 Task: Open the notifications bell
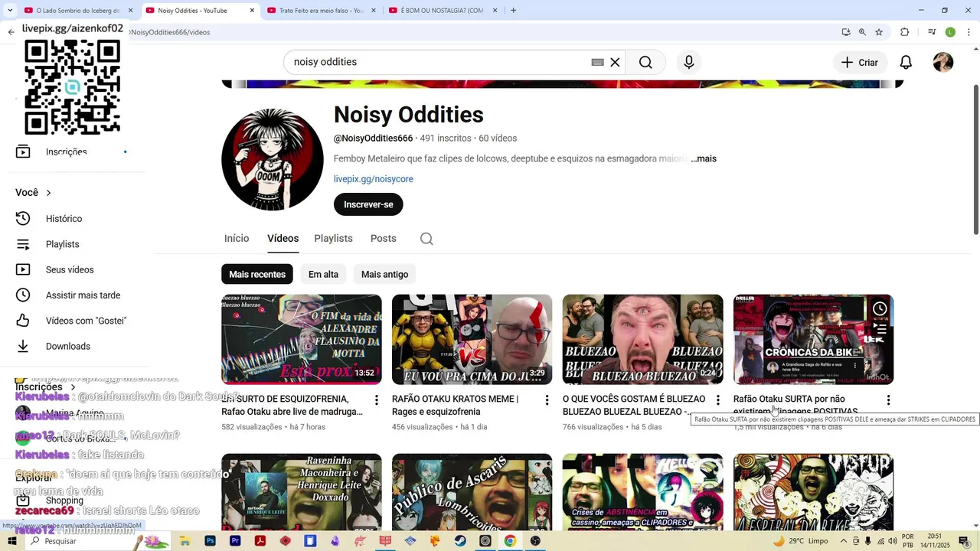[906, 62]
